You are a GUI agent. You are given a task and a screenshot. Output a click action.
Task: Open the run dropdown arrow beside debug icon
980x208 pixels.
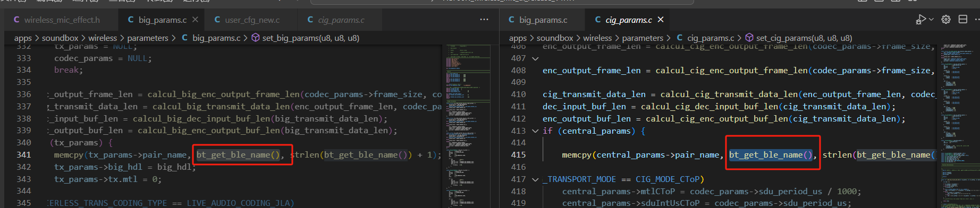(x=931, y=19)
